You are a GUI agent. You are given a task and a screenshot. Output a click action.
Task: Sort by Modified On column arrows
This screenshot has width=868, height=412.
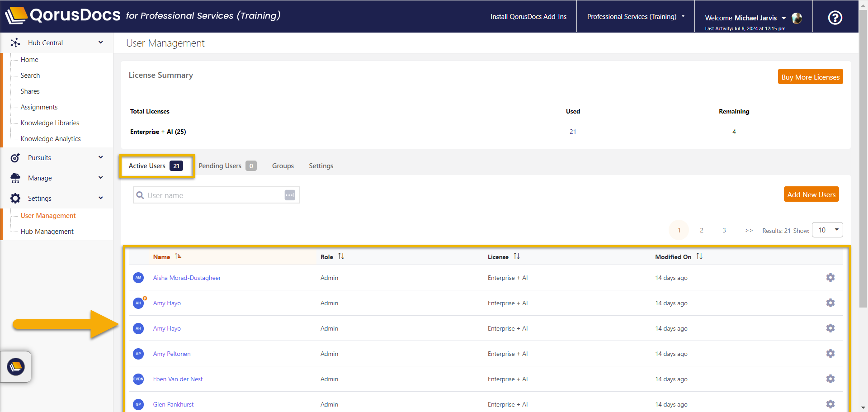(x=699, y=256)
